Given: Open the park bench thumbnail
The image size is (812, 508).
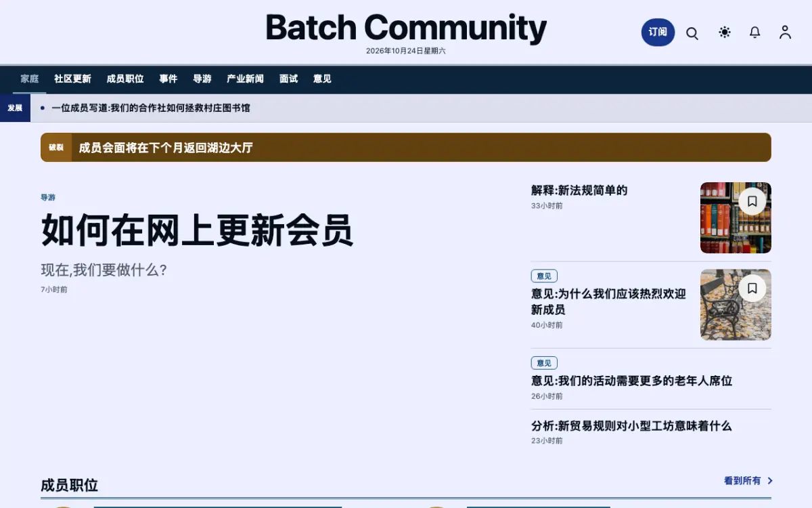Looking at the screenshot, I should click(x=736, y=305).
